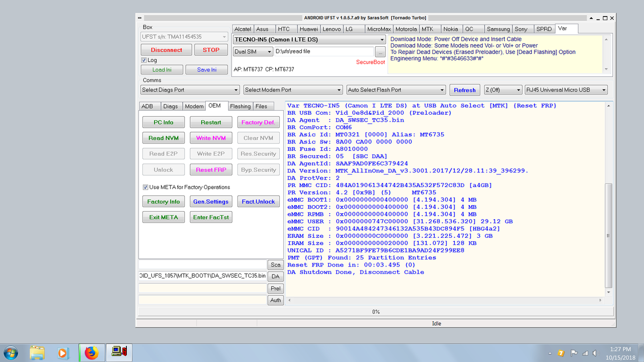Click the Exit META button
The width and height of the screenshot is (644, 362).
click(x=164, y=217)
